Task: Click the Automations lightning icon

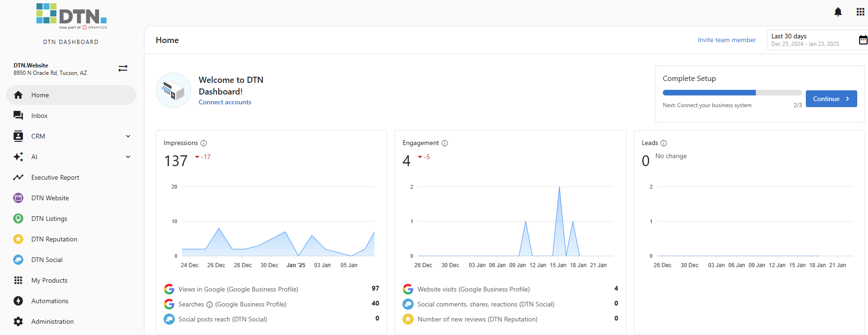Action: click(x=18, y=301)
